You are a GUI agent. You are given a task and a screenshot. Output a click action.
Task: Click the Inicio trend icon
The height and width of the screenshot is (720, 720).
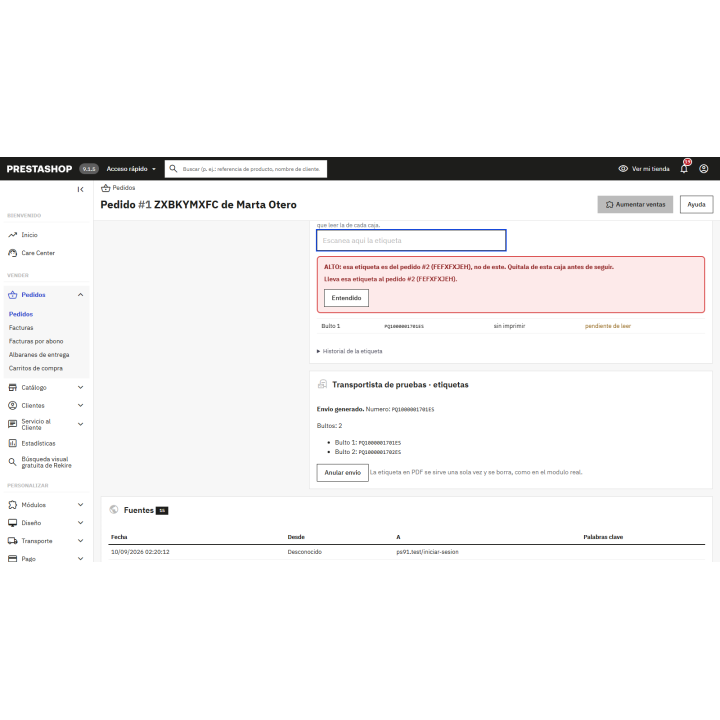(13, 235)
